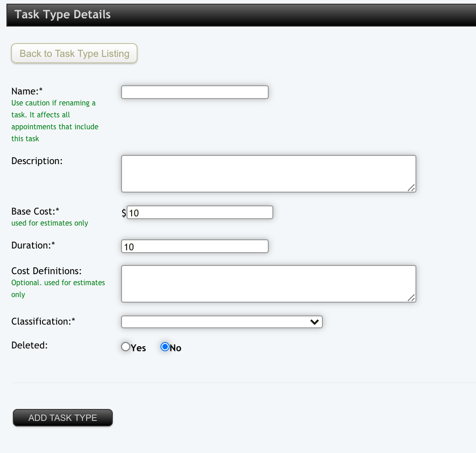Click the Base Cost label
The width and height of the screenshot is (476, 453).
pyautogui.click(x=35, y=211)
